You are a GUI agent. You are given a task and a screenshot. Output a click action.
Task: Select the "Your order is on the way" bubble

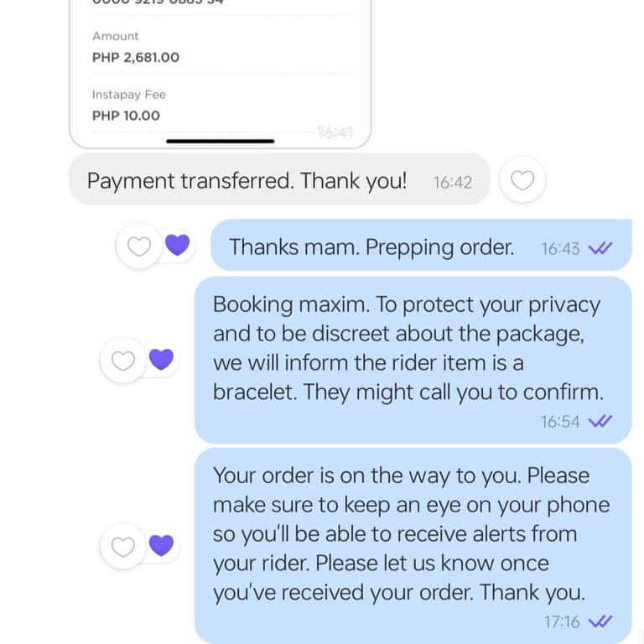tap(413, 546)
